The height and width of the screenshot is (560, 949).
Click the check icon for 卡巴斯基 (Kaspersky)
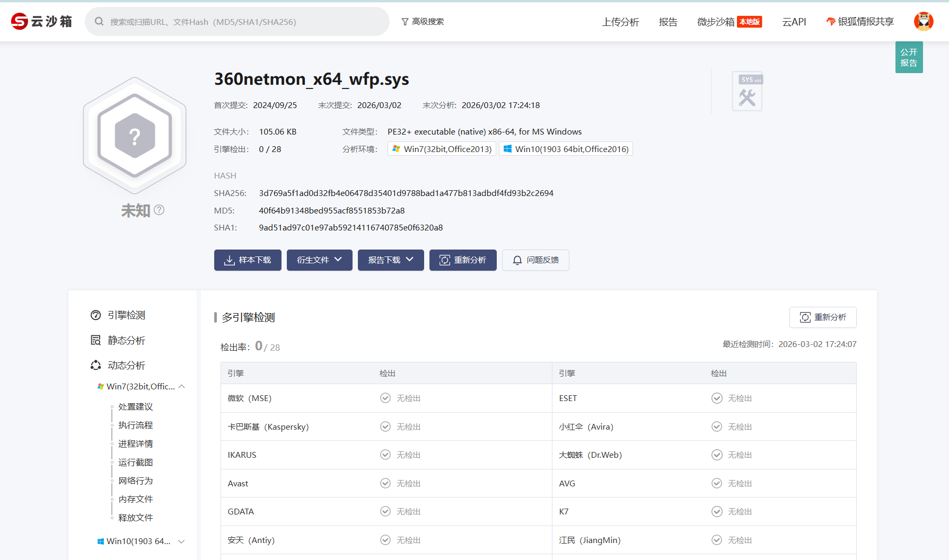tap(385, 426)
